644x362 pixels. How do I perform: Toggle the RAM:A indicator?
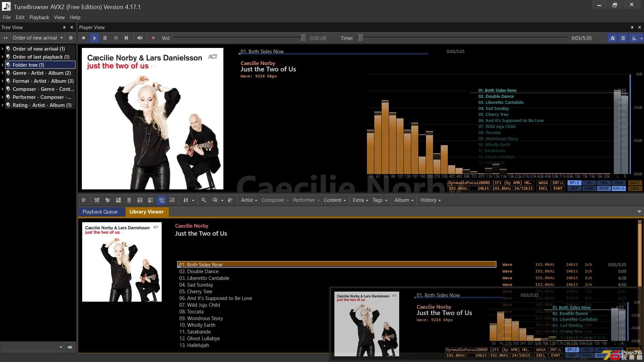point(619,188)
